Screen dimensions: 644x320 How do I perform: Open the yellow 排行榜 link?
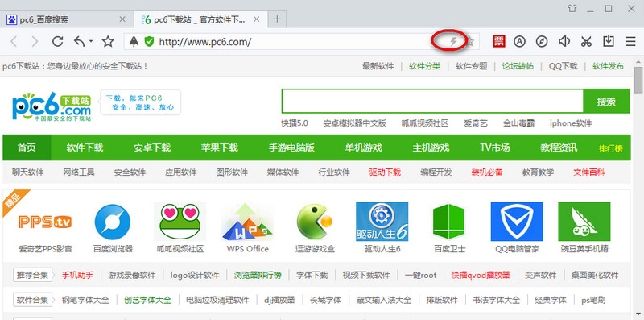pyautogui.click(x=611, y=148)
